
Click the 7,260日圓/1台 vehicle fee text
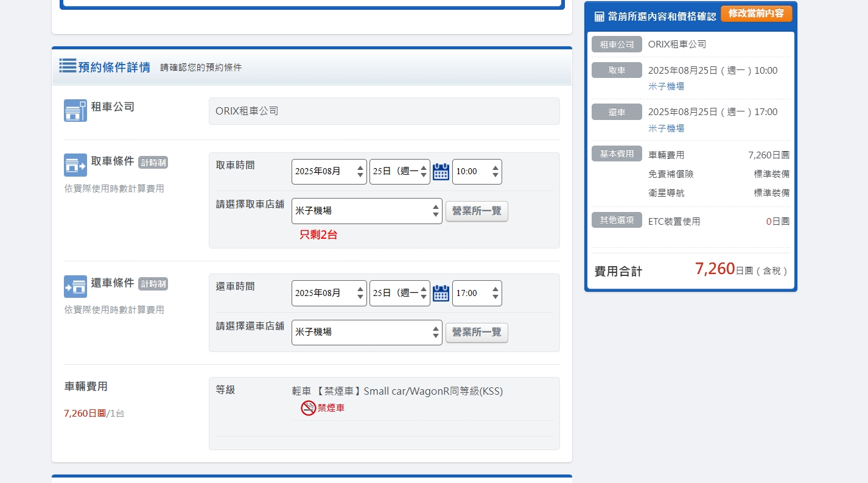(x=94, y=414)
